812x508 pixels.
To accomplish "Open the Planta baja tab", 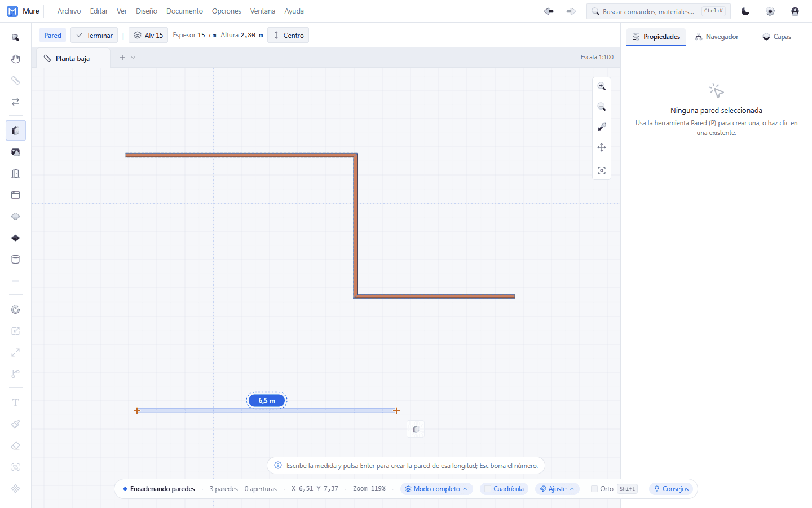I will pyautogui.click(x=73, y=58).
